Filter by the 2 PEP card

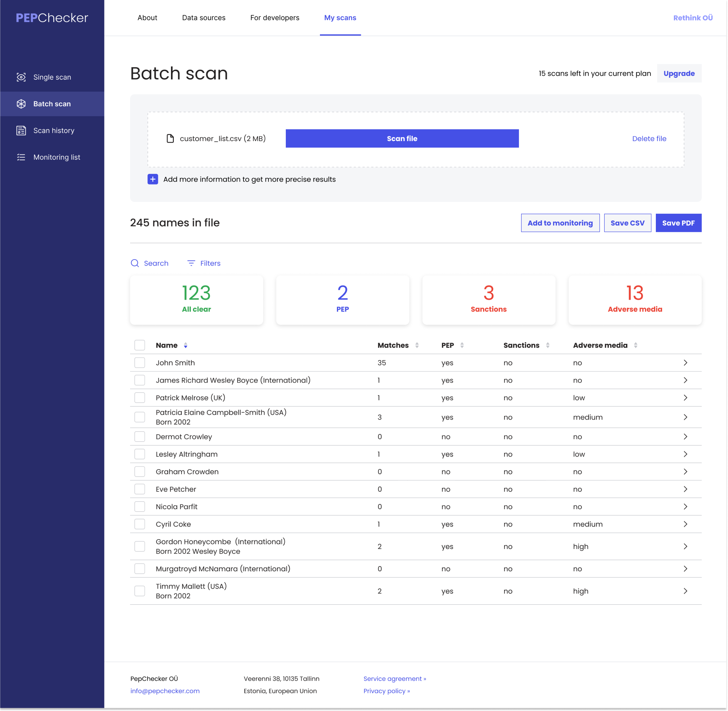pyautogui.click(x=343, y=300)
